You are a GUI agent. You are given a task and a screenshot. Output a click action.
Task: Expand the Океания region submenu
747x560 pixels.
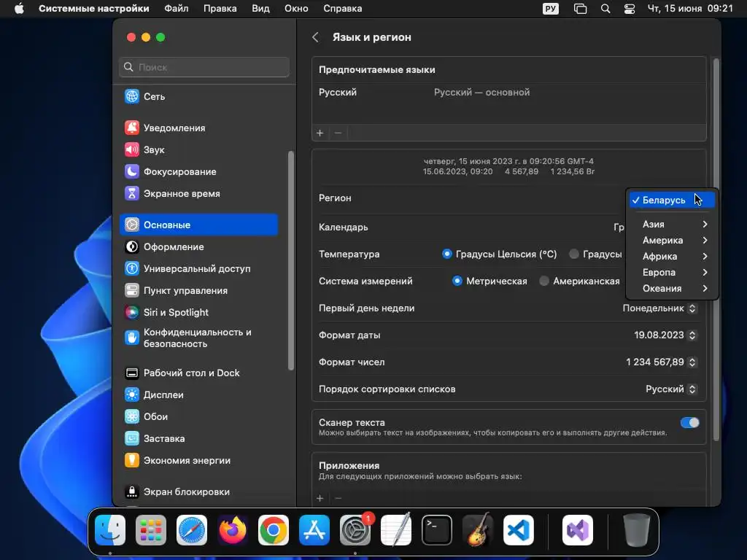point(672,289)
